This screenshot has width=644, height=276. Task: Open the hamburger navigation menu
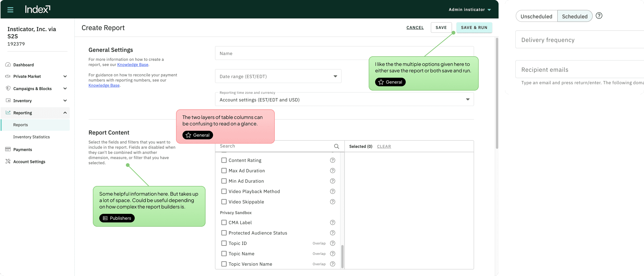10,10
